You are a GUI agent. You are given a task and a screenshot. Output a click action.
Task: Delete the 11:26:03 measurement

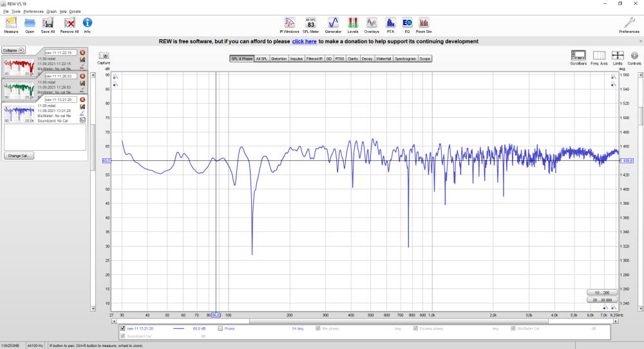tap(82, 76)
